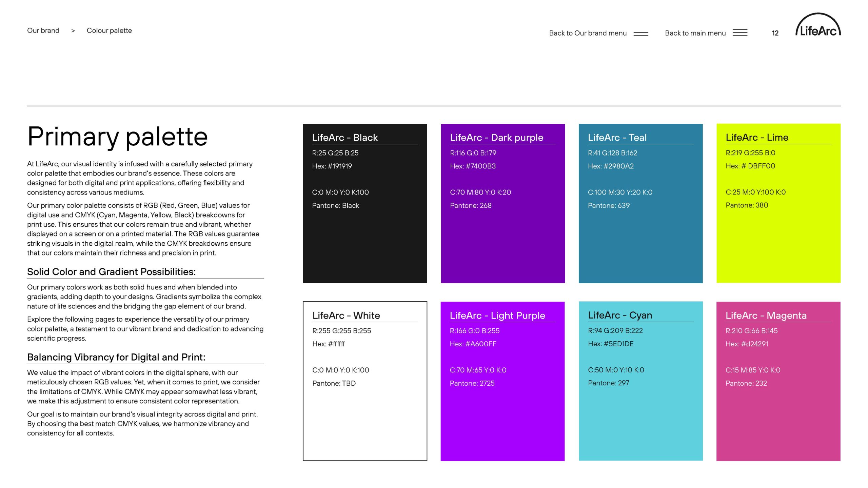Click R:25 G:25 B:25 value
Image resolution: width=868 pixels, height=488 pixels.
pos(335,153)
